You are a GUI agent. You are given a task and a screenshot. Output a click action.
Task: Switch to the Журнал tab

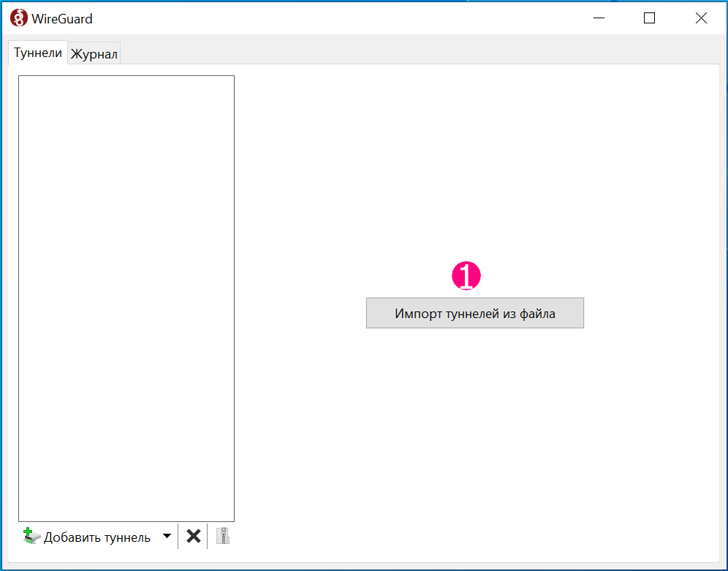click(94, 53)
